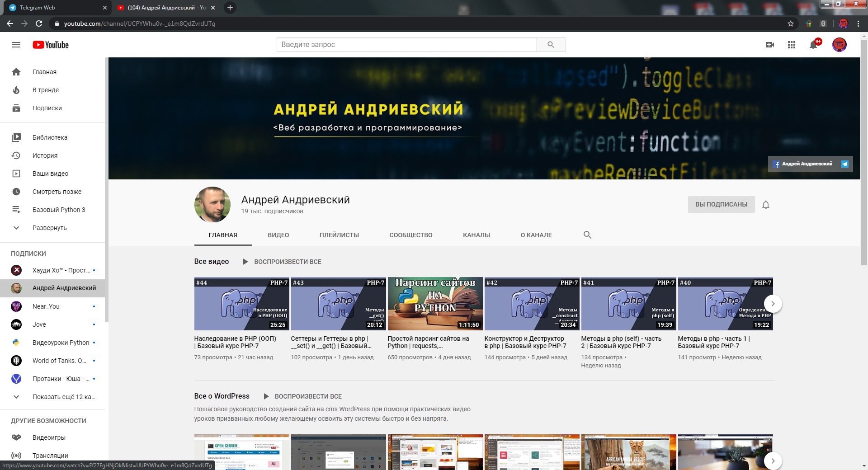The height and width of the screenshot is (470, 868).
Task: Toggle channel notification bell next to ВЫ ПОДПИСАНЫ
Action: click(x=766, y=205)
